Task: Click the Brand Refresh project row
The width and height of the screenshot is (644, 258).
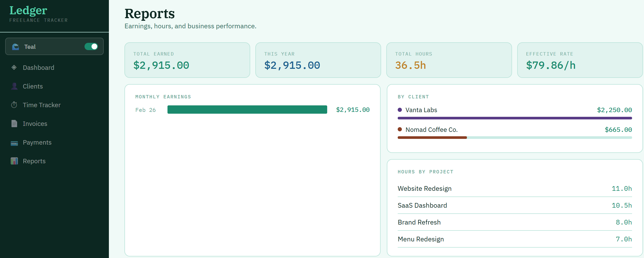Action: 515,222
